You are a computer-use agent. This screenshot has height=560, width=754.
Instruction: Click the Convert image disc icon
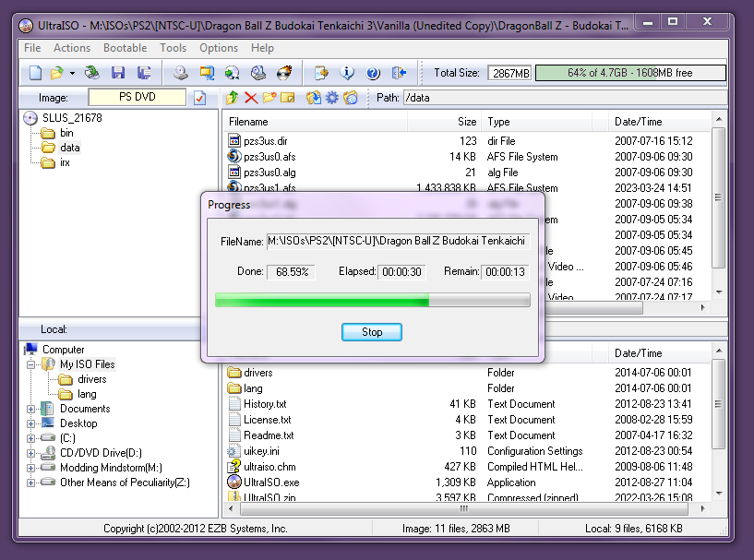(233, 73)
